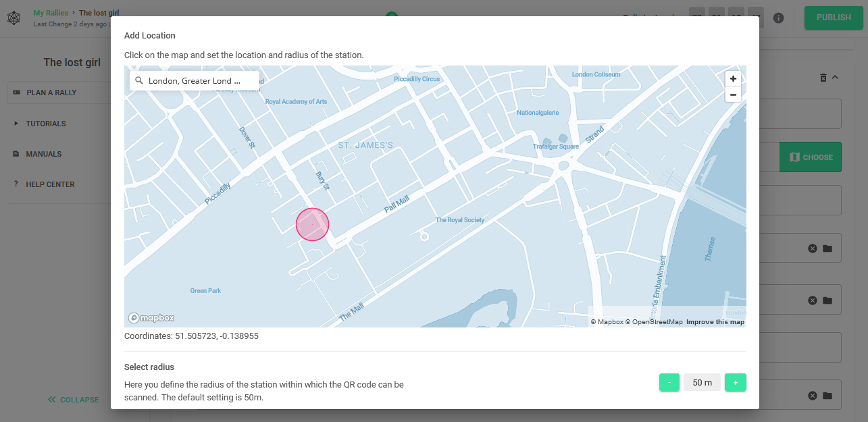Open the OpenStreetMap attribution link
Screen dimensions: 868x422
(654, 322)
